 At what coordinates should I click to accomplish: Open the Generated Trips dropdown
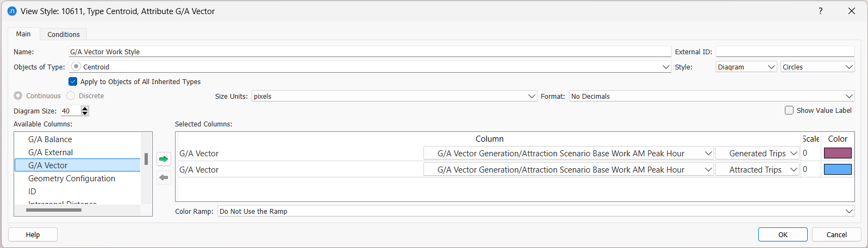pos(757,154)
